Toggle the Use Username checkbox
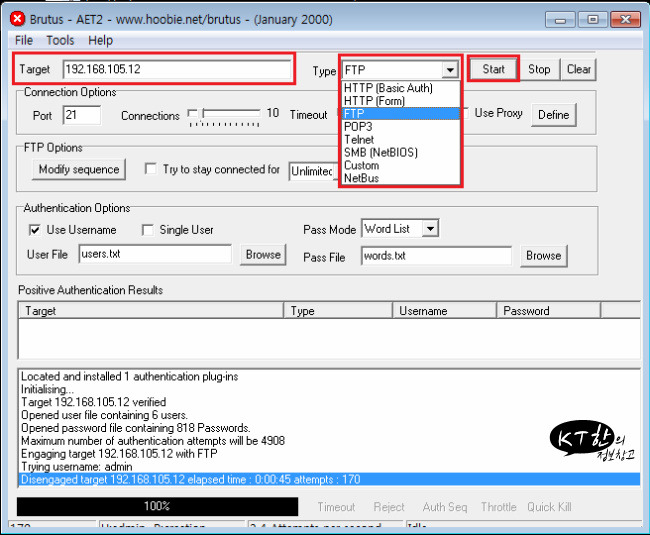Viewport: 650px width, 535px height. [x=35, y=230]
